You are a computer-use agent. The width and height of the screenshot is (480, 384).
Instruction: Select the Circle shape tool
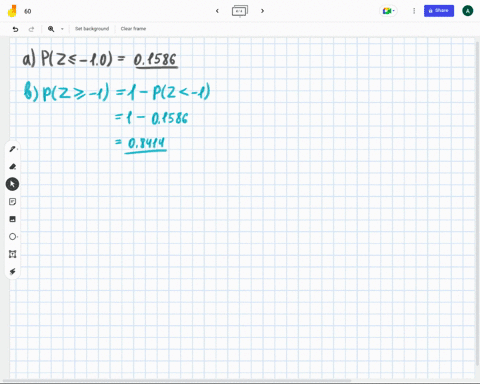click(x=13, y=237)
